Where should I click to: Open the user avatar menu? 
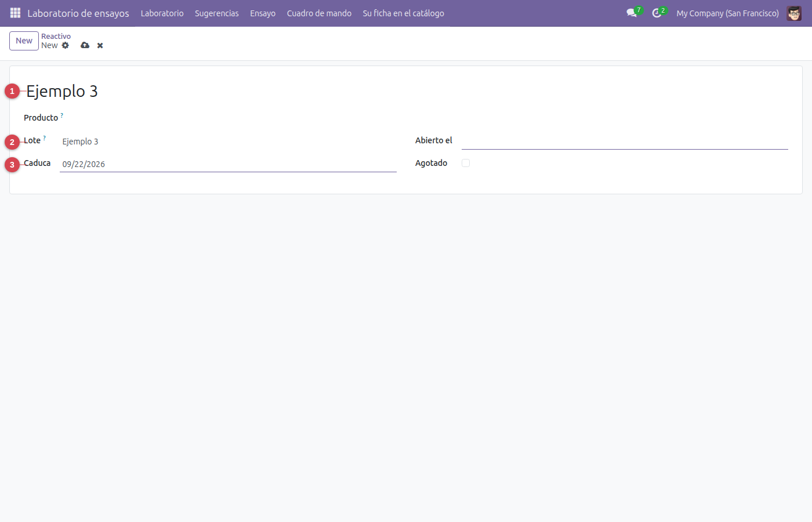pyautogui.click(x=794, y=13)
